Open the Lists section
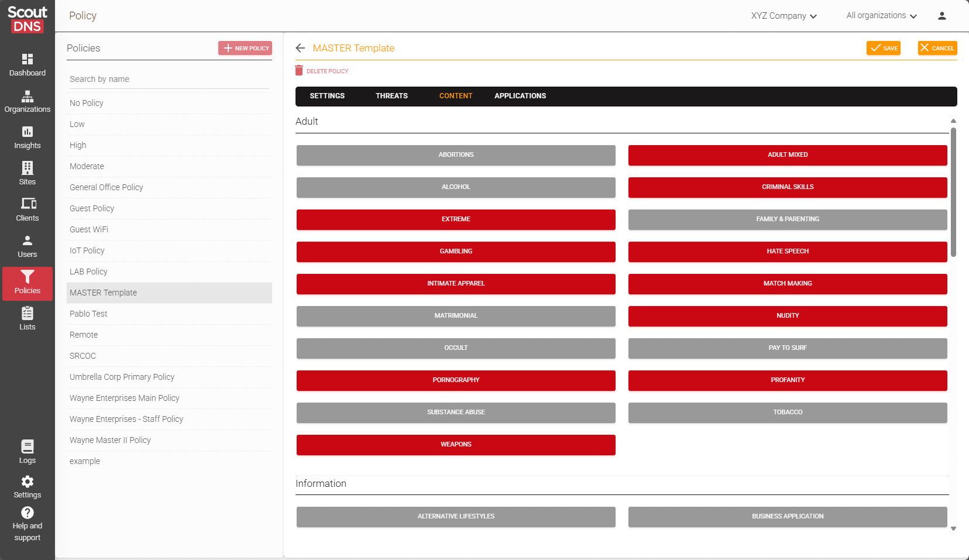This screenshot has height=560, width=969. pos(27,318)
